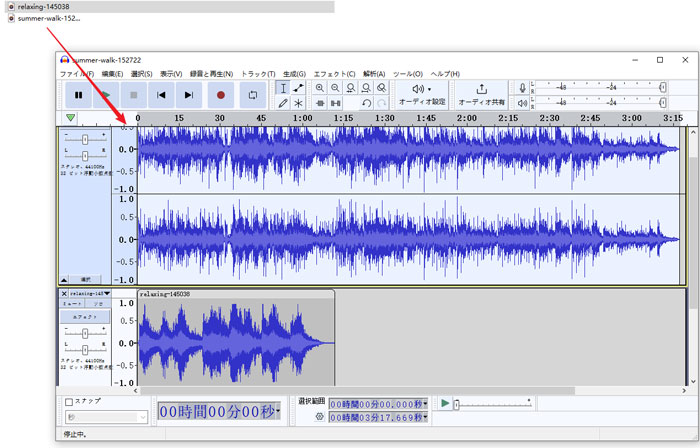Screen dimensions: 700x448
Task: Click エフェクト button on relaxing track
Action: [x=85, y=317]
